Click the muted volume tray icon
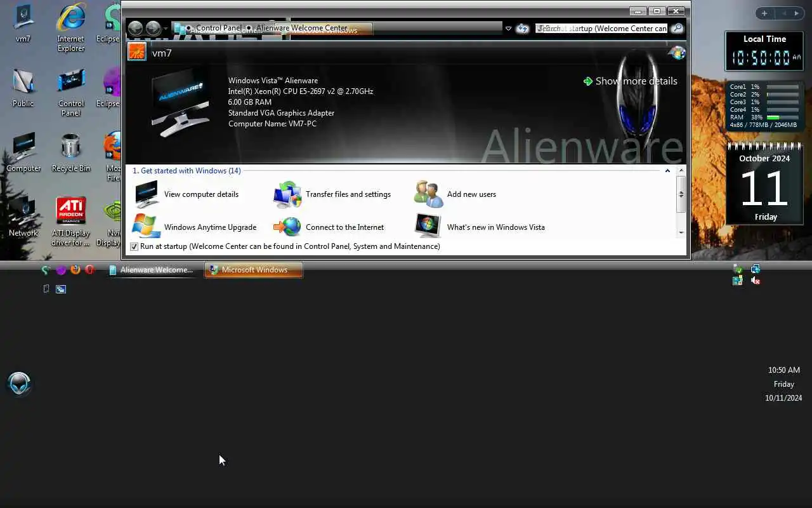The height and width of the screenshot is (508, 812). [x=755, y=281]
